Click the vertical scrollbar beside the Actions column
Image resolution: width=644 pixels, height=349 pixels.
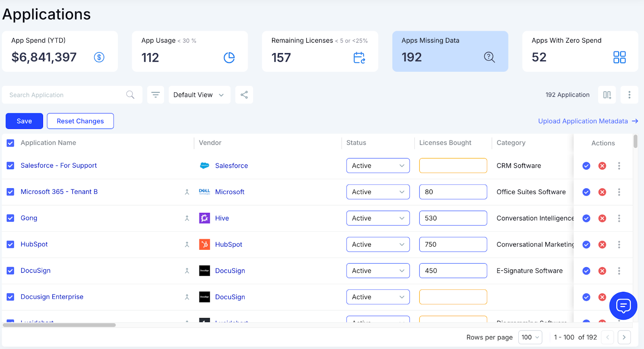(636, 141)
